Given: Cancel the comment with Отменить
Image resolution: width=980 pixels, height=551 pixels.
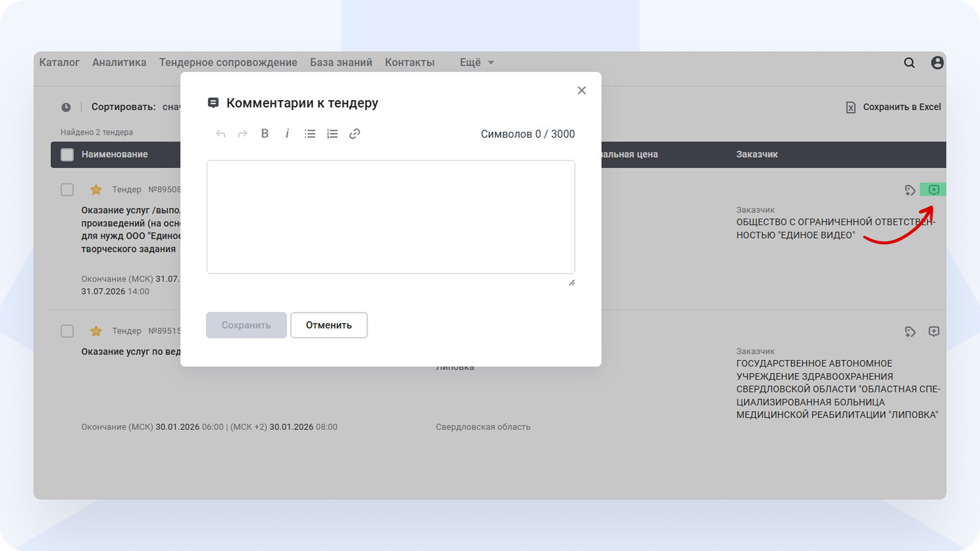Looking at the screenshot, I should coord(329,325).
